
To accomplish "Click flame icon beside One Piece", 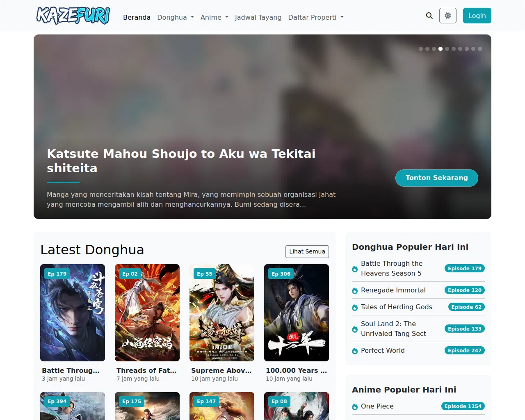I will pyautogui.click(x=355, y=407).
